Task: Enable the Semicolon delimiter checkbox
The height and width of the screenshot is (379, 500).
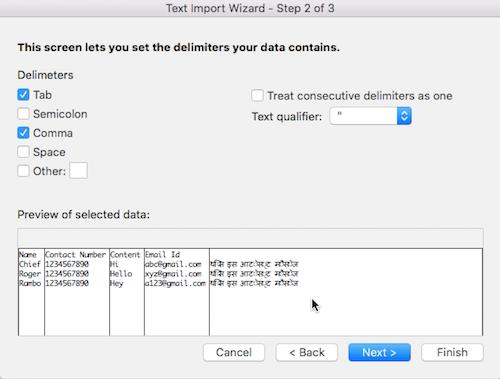Action: [23, 114]
